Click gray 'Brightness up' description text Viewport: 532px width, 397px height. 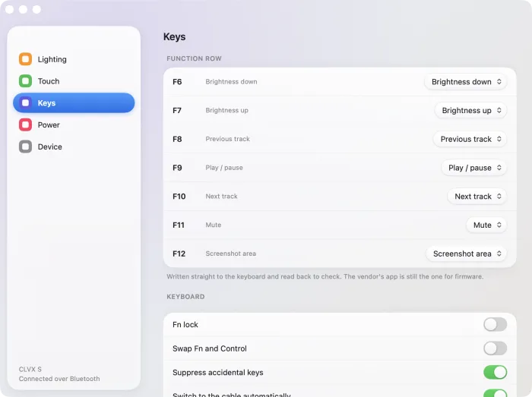point(227,110)
